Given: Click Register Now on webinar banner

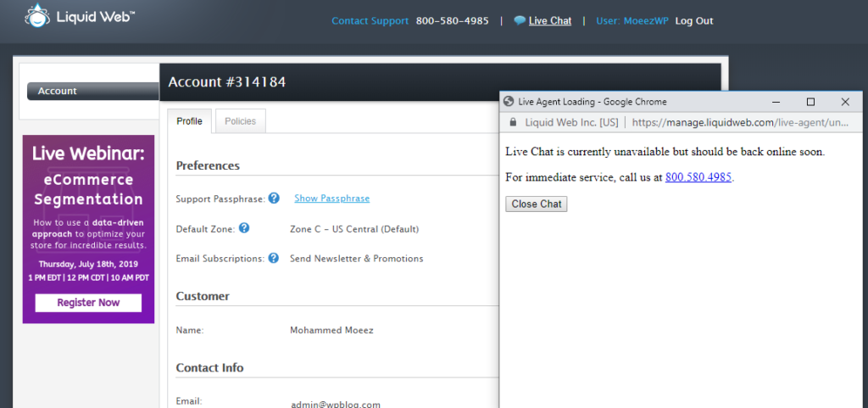Looking at the screenshot, I should (88, 303).
